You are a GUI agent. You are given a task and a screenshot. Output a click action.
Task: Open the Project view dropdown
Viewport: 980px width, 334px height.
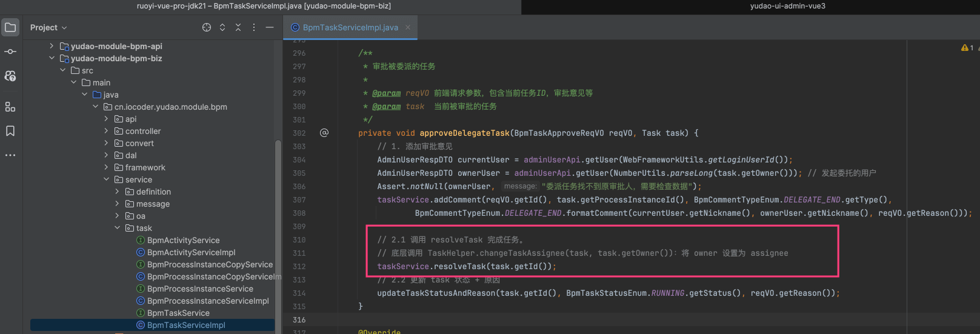[x=48, y=27]
